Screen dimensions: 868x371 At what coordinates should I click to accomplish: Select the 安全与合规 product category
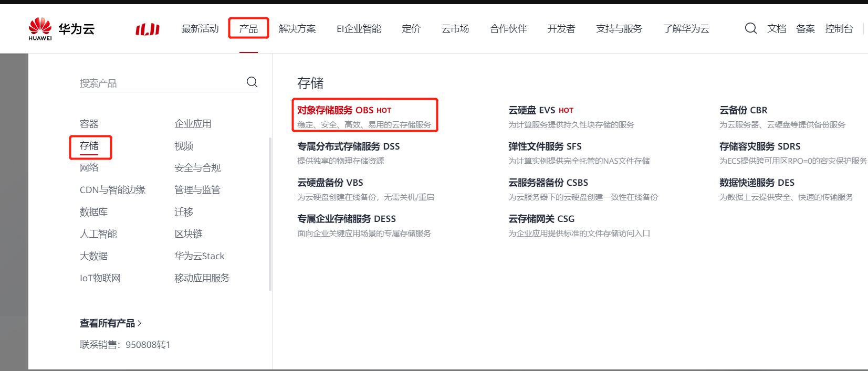coord(197,168)
